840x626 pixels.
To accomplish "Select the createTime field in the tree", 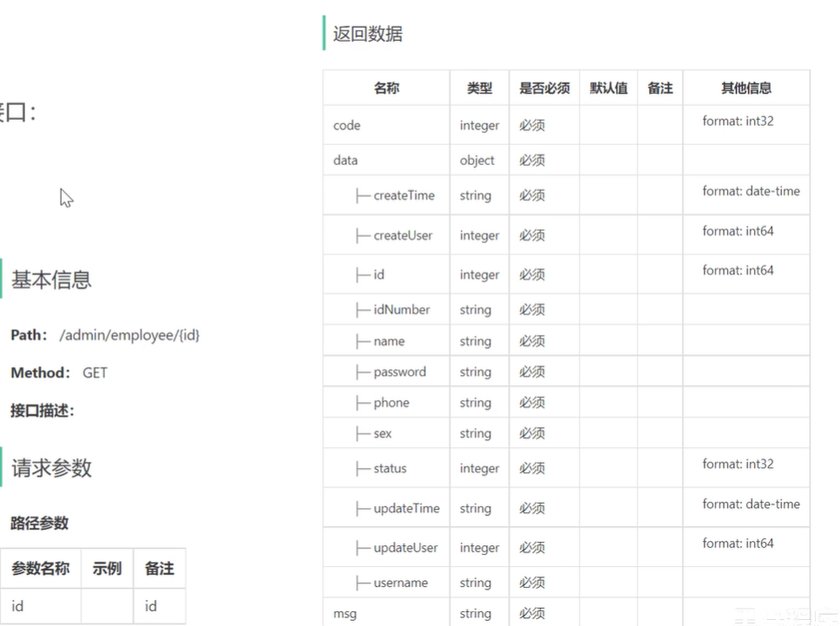I will point(404,195).
